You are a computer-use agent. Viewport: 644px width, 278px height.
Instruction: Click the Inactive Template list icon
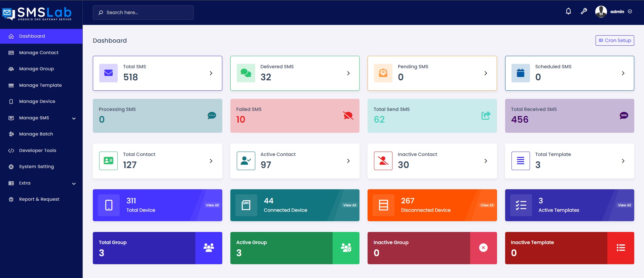click(x=620, y=248)
